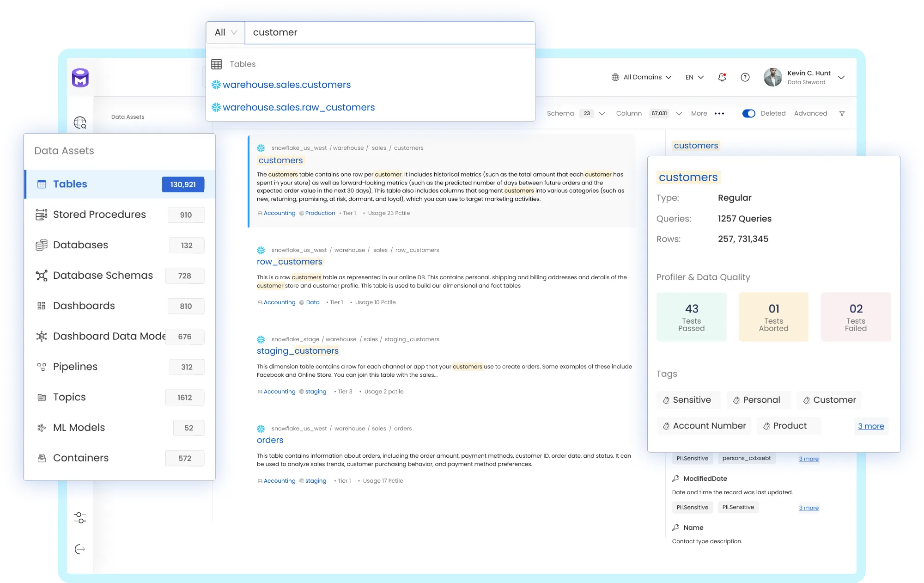Open the More options menu
The height and width of the screenshot is (583, 924).
coord(719,113)
